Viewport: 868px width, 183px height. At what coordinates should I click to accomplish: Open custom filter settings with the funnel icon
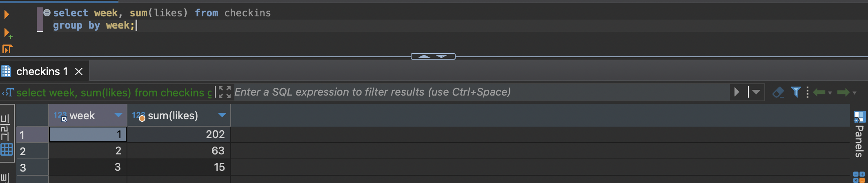(x=795, y=92)
